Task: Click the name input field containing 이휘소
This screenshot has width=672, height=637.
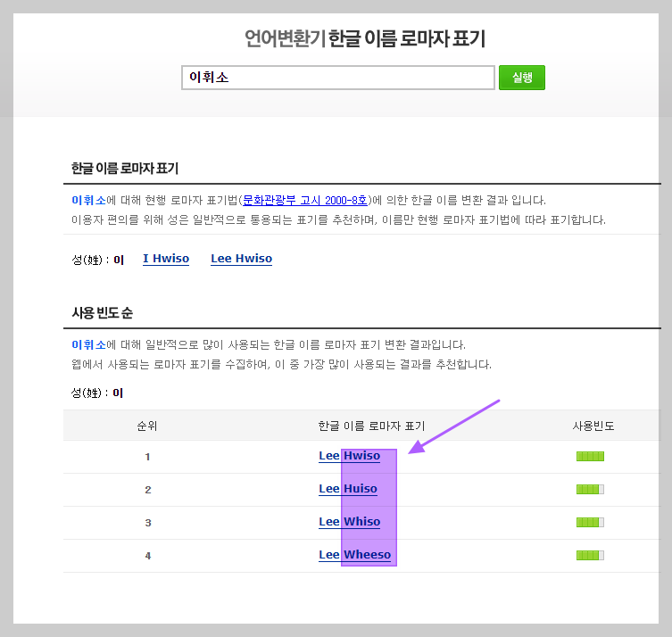Action: point(337,78)
